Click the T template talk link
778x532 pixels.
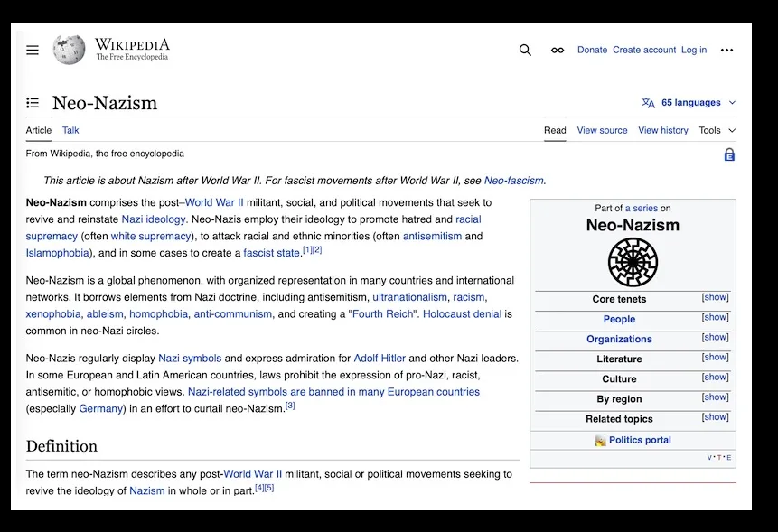719,458
